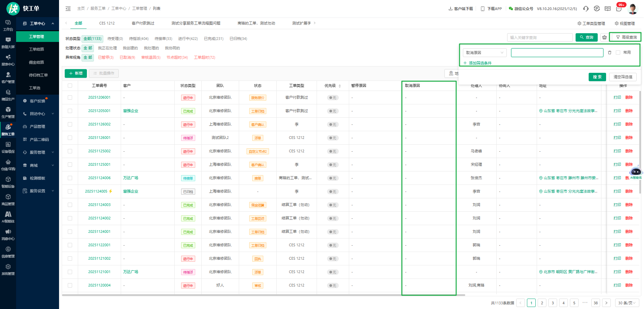Open 数据大屏 in the left sidebar

click(x=8, y=43)
